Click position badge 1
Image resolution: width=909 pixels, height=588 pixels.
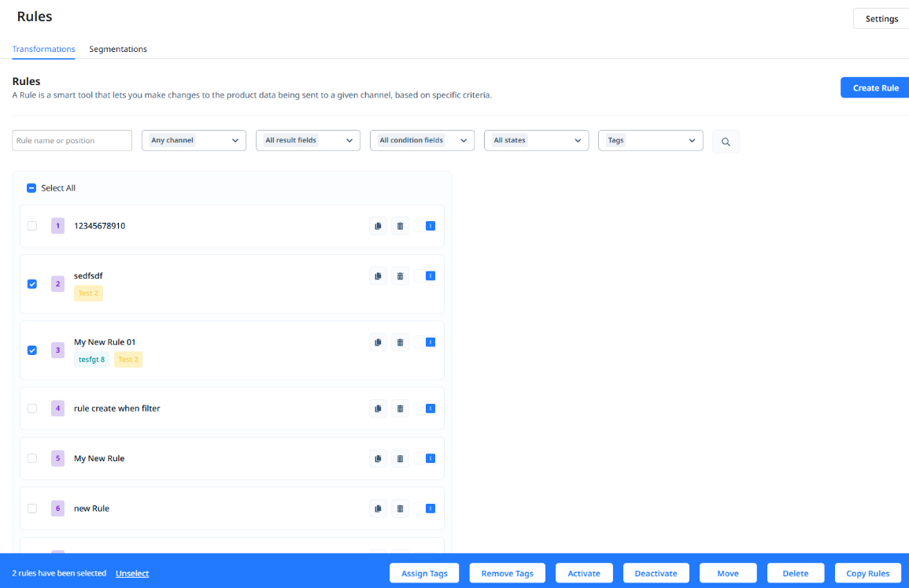coord(57,226)
